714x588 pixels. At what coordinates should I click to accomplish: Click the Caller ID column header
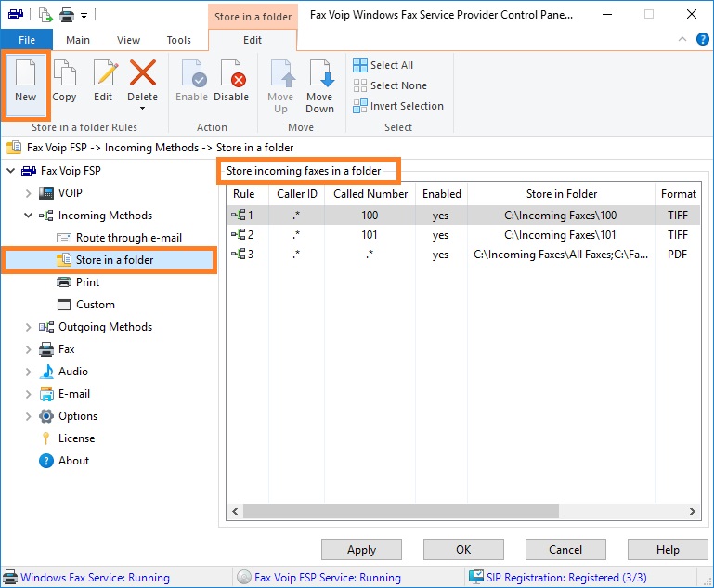coord(296,194)
